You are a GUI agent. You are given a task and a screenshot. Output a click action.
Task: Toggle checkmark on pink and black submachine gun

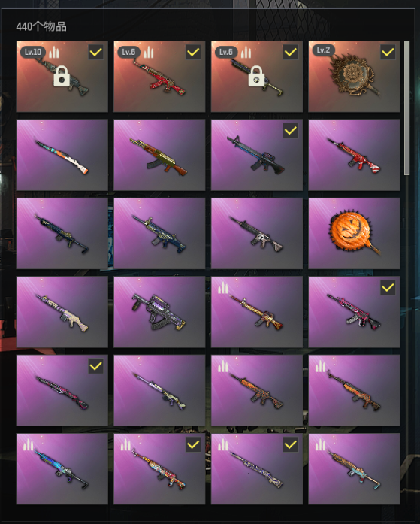pos(388,288)
